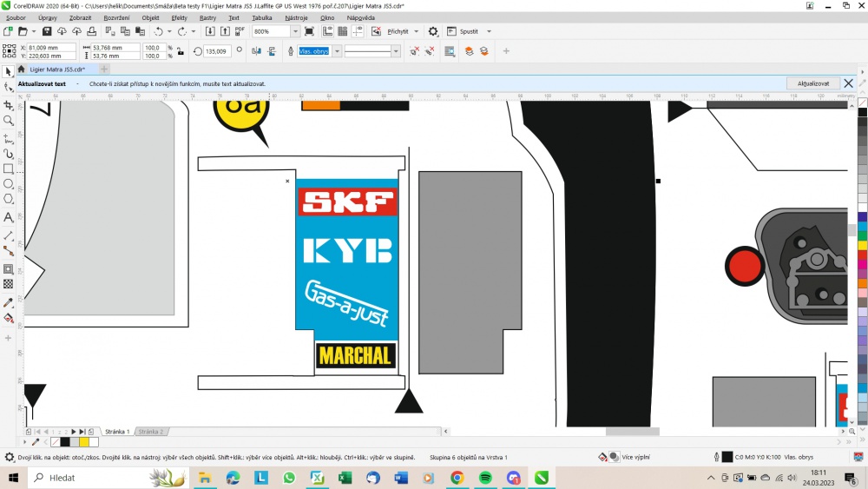Select the Polygon tool
The height and width of the screenshot is (489, 868).
pyautogui.click(x=9, y=199)
